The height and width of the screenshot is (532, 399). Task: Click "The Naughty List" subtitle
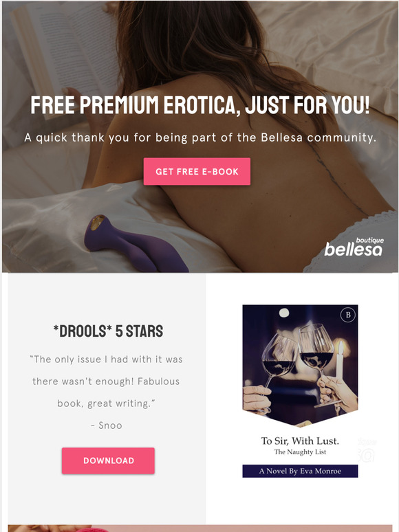(300, 452)
